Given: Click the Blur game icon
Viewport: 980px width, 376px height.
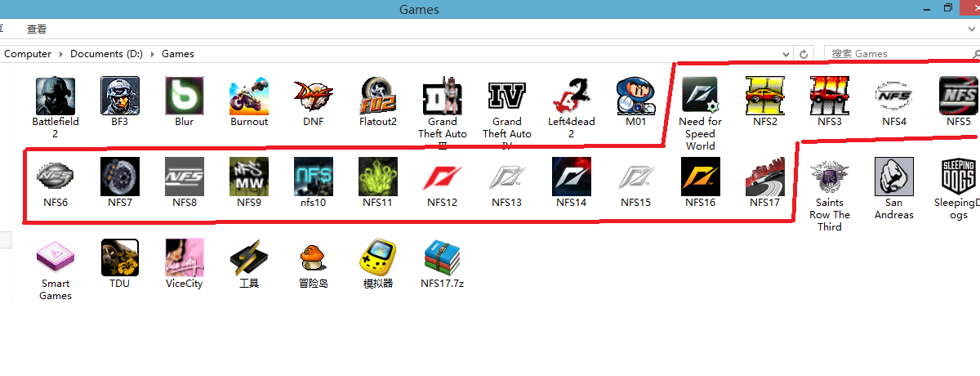Looking at the screenshot, I should tap(185, 96).
